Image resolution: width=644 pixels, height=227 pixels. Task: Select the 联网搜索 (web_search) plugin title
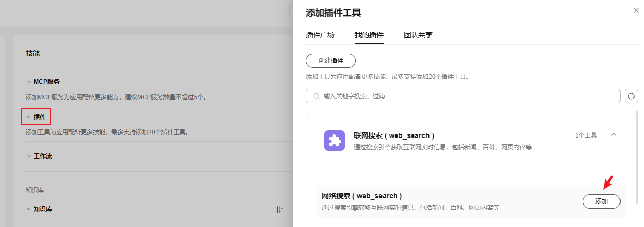(x=394, y=135)
